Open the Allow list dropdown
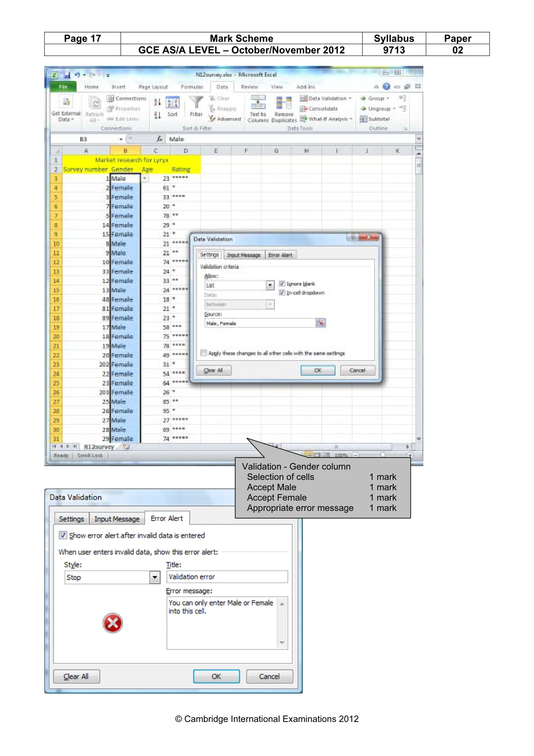The width and height of the screenshot is (534, 756). pos(270,285)
